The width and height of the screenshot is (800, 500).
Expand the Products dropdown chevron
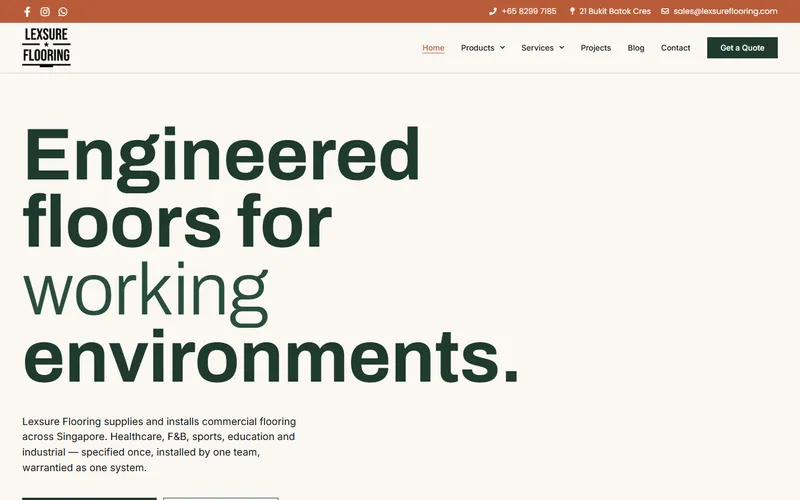click(502, 47)
